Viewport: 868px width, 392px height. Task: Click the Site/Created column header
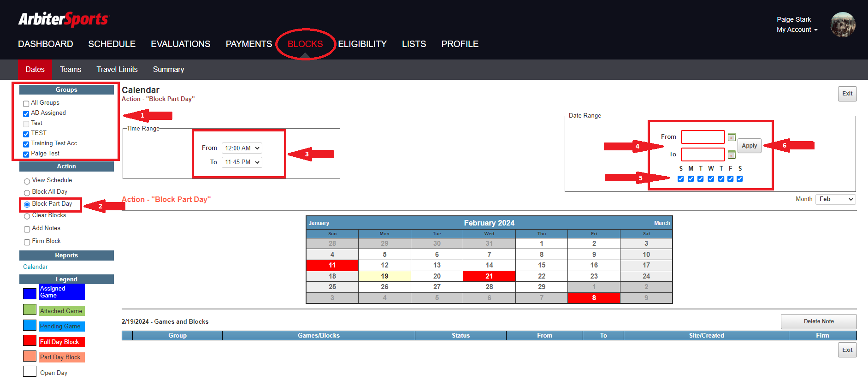pos(706,335)
